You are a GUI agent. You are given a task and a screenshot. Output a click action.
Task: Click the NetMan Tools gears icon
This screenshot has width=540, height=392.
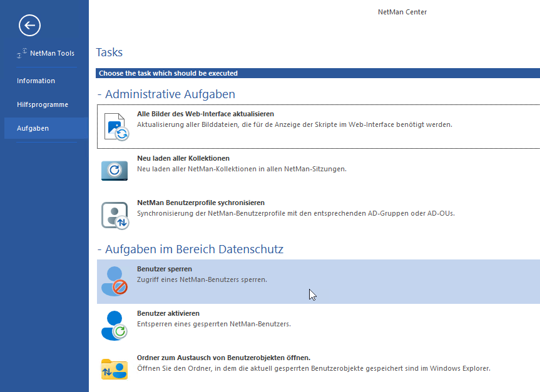(x=22, y=53)
